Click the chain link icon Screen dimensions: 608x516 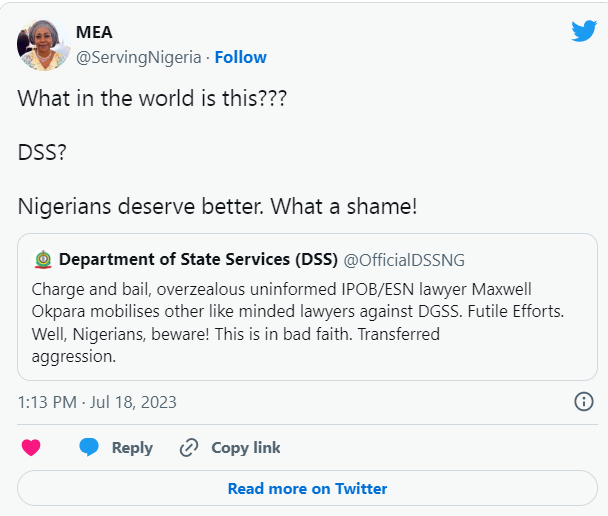click(189, 447)
